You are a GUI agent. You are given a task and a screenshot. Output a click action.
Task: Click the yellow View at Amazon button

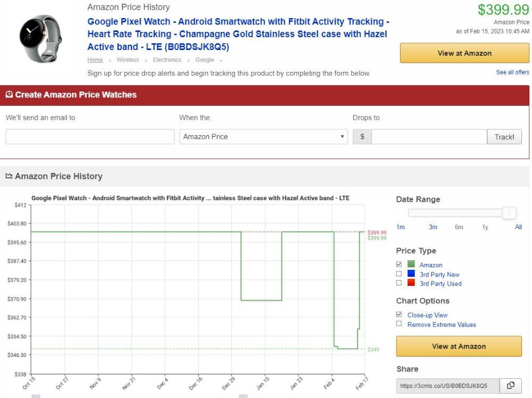[464, 53]
